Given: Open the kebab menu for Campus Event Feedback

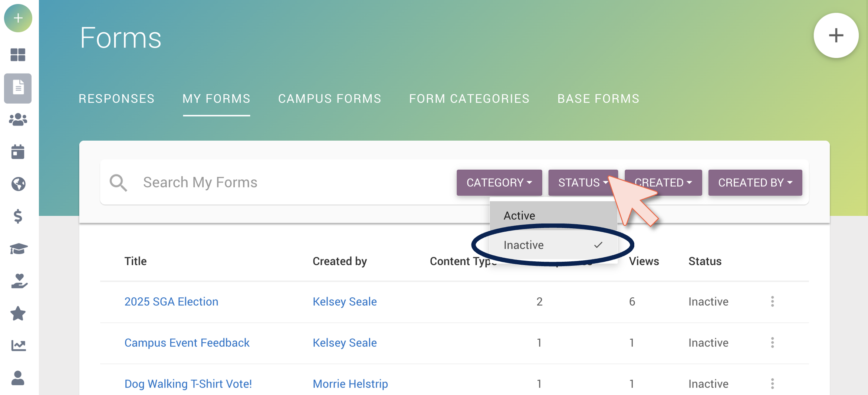Looking at the screenshot, I should pos(773,343).
